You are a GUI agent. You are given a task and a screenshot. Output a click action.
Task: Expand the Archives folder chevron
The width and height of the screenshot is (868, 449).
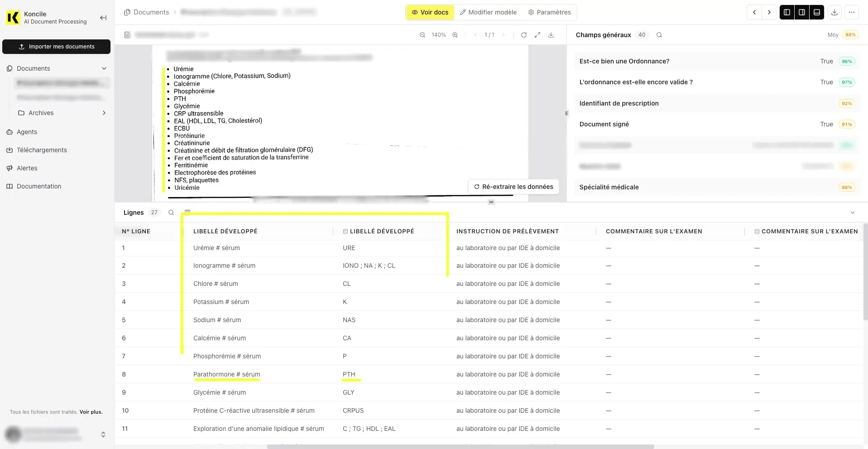coord(104,113)
